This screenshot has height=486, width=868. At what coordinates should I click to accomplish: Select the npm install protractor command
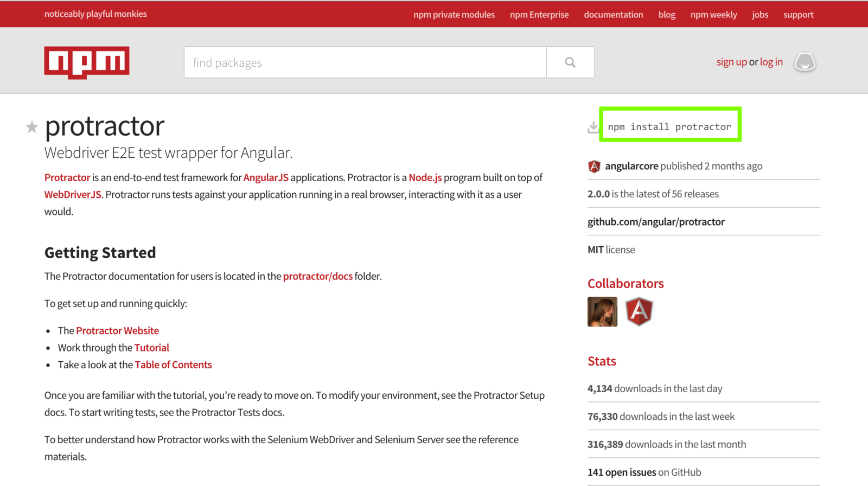pyautogui.click(x=669, y=126)
